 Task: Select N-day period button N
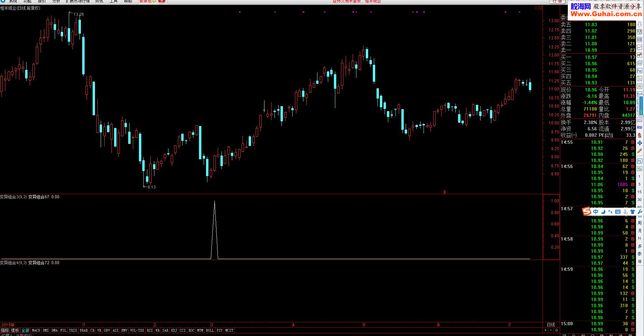639,238
